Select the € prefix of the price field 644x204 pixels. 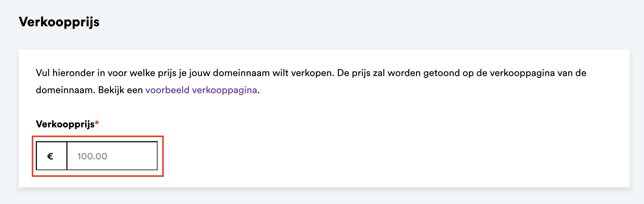pyautogui.click(x=50, y=156)
